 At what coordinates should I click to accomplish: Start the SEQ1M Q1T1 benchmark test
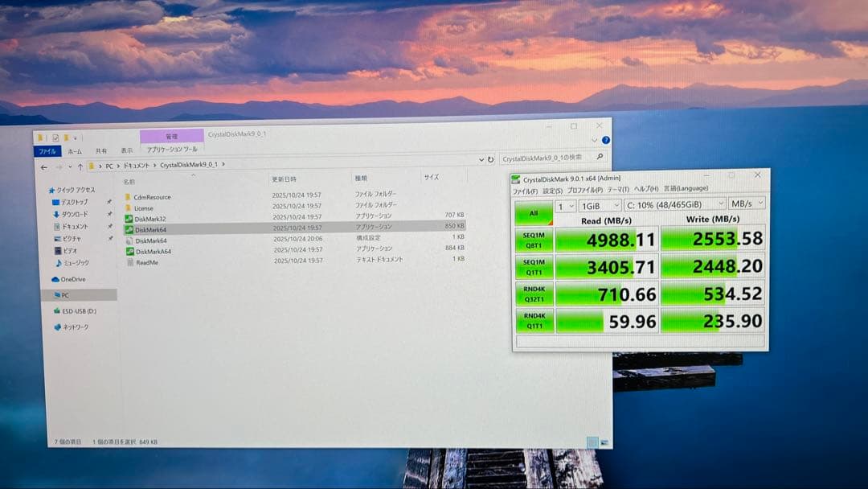pos(534,266)
